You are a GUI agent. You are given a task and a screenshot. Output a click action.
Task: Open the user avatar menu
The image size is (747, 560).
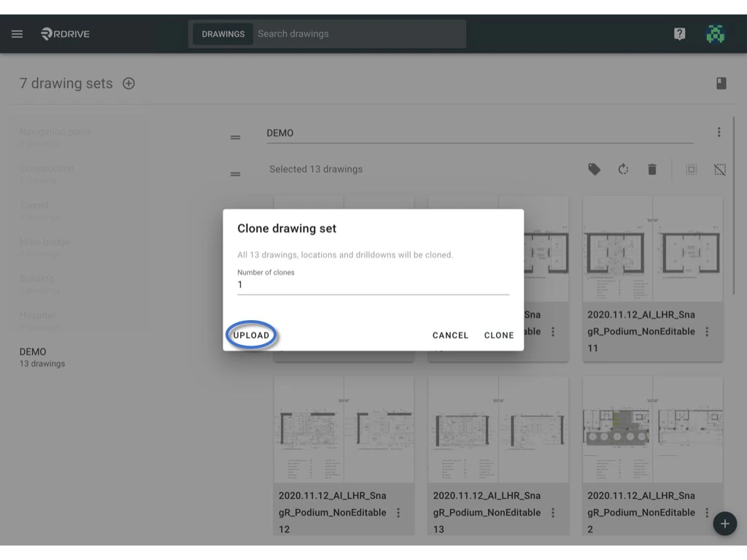[x=715, y=34]
